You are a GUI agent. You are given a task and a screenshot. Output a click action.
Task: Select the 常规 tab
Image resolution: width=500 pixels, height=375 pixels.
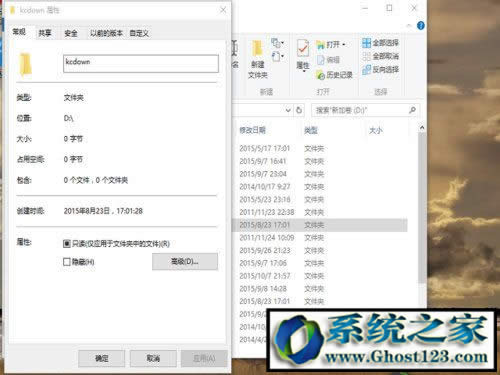tap(19, 32)
